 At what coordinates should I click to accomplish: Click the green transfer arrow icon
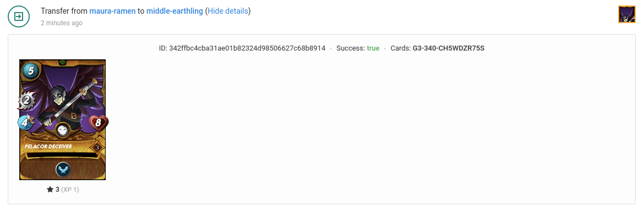(x=19, y=16)
